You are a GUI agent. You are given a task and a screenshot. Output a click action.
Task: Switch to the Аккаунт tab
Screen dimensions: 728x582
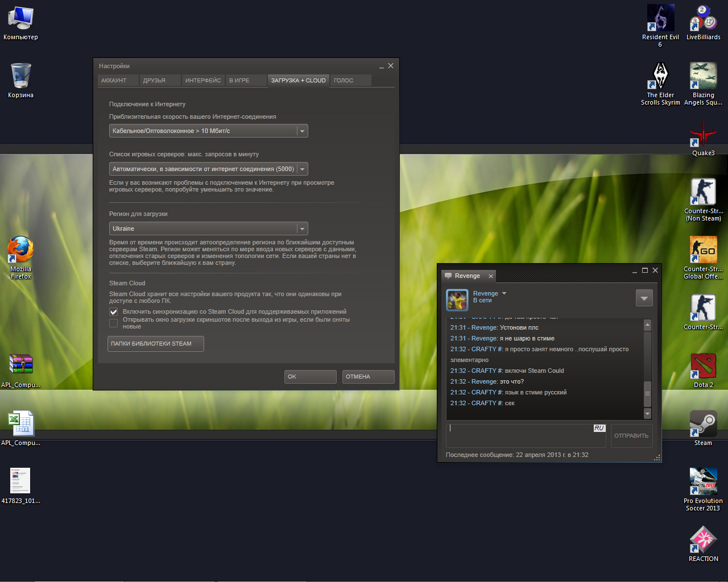pos(118,81)
